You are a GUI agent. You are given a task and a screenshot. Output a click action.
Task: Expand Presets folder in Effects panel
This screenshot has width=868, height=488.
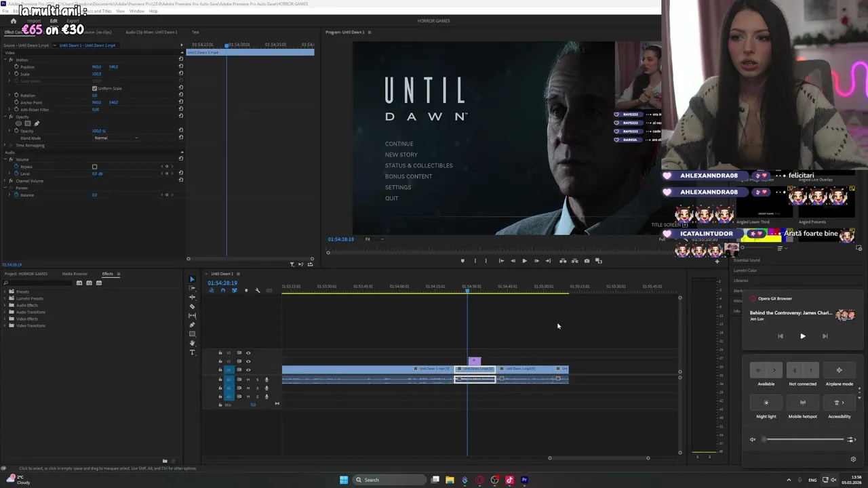click(x=5, y=291)
